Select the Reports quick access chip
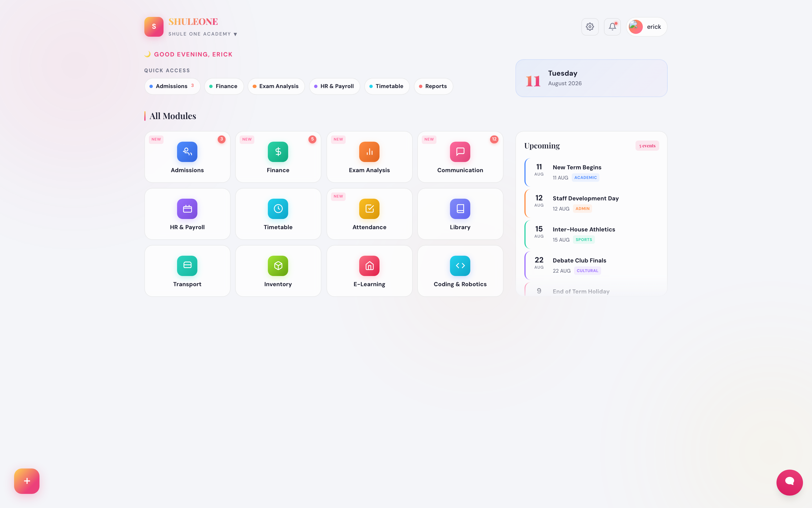 coord(434,86)
